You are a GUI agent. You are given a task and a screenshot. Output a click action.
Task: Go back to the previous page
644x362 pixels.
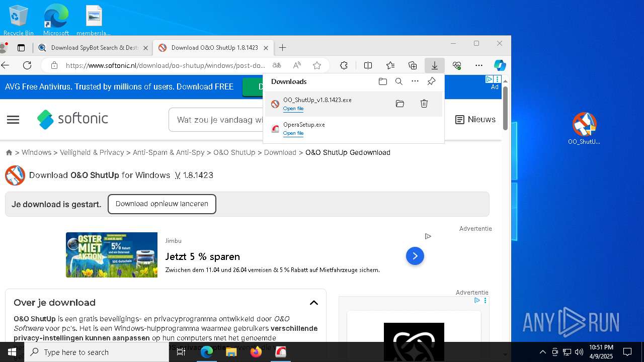point(6,65)
